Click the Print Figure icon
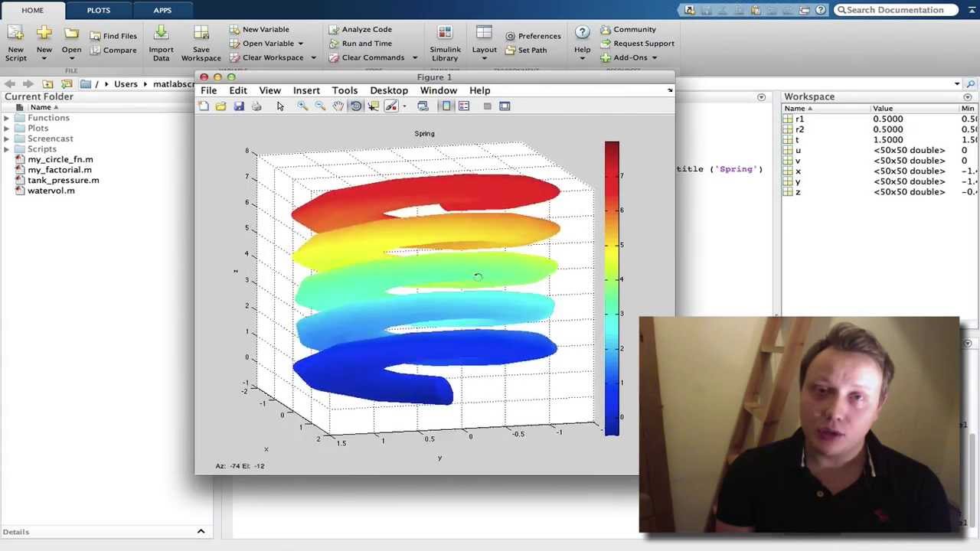Screen dimensions: 980x551 point(256,106)
